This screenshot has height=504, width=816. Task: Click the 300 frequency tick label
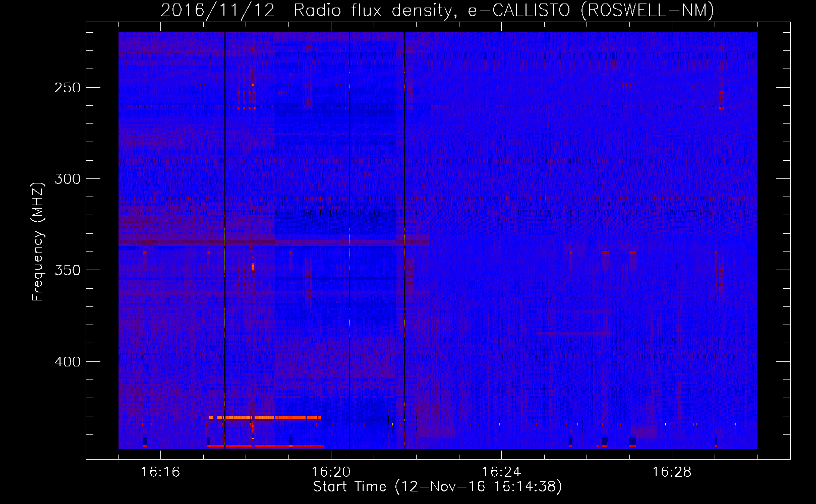pyautogui.click(x=68, y=179)
